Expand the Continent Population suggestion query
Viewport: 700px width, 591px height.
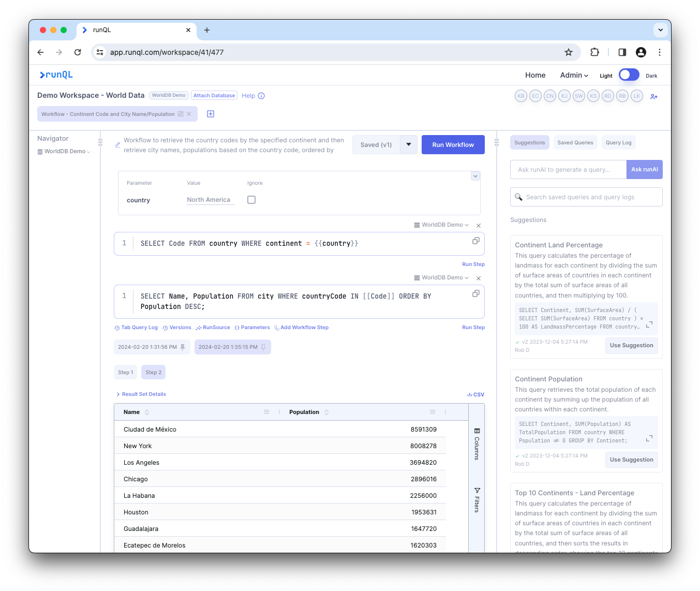point(649,438)
